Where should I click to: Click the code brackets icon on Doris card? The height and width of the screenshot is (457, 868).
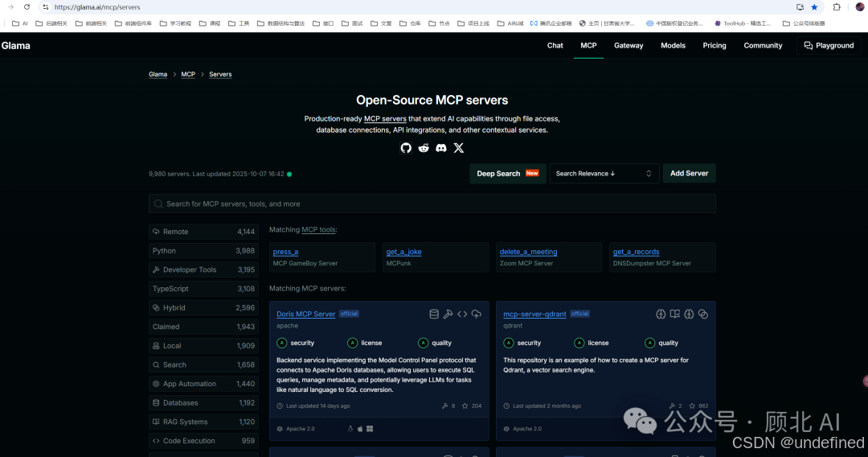(462, 314)
